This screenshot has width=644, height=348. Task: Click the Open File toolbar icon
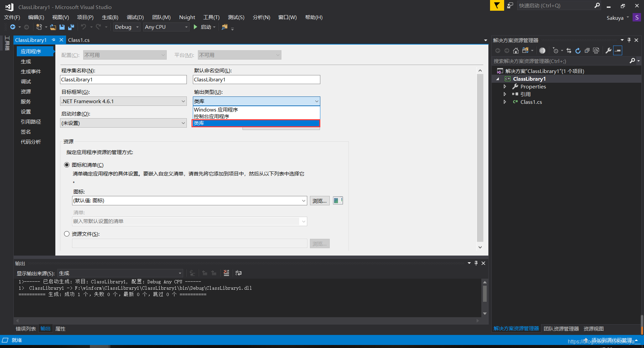click(53, 27)
